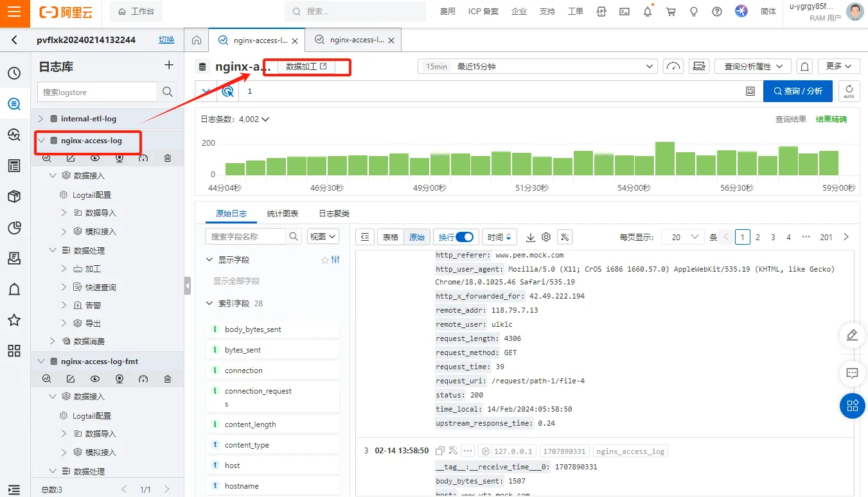The height and width of the screenshot is (497, 868).
Task: Open the ICP 备案 menu
Action: [x=483, y=12]
